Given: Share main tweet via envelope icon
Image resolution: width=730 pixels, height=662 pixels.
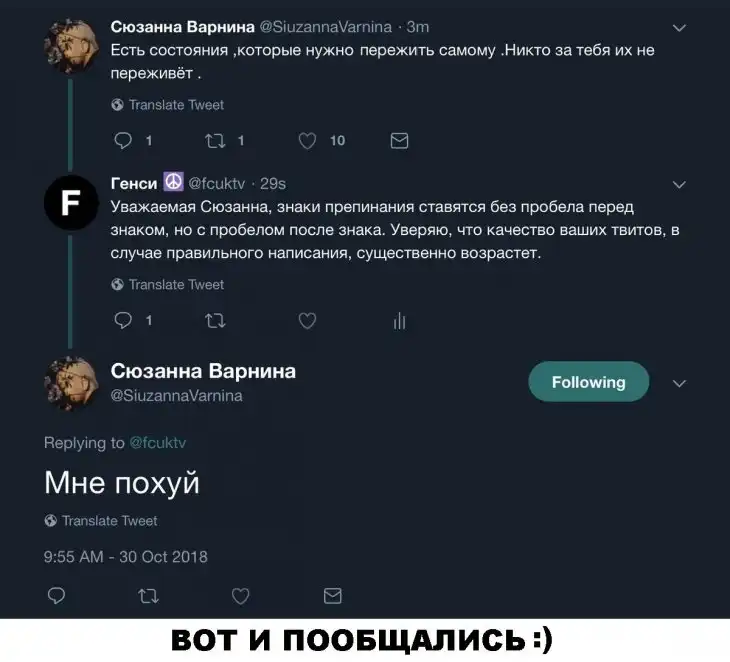Looking at the screenshot, I should click(332, 596).
